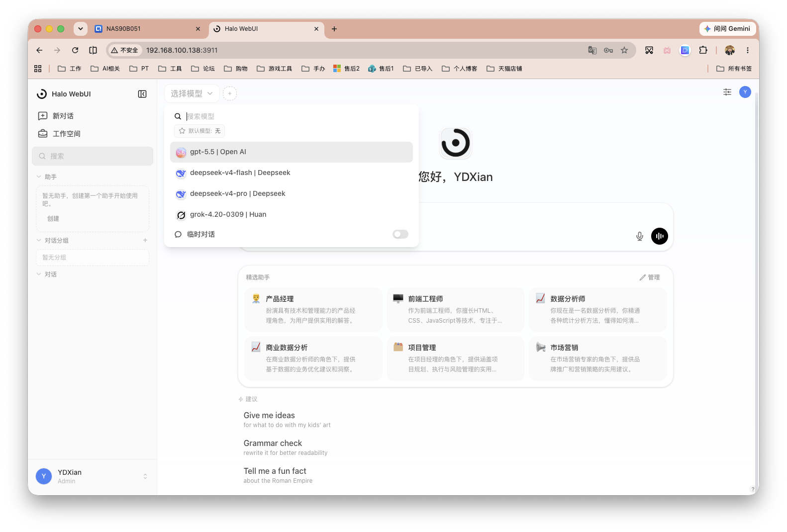Select gpt-5.5 | Open AI model
Viewport: 787px width, 532px height.
292,152
